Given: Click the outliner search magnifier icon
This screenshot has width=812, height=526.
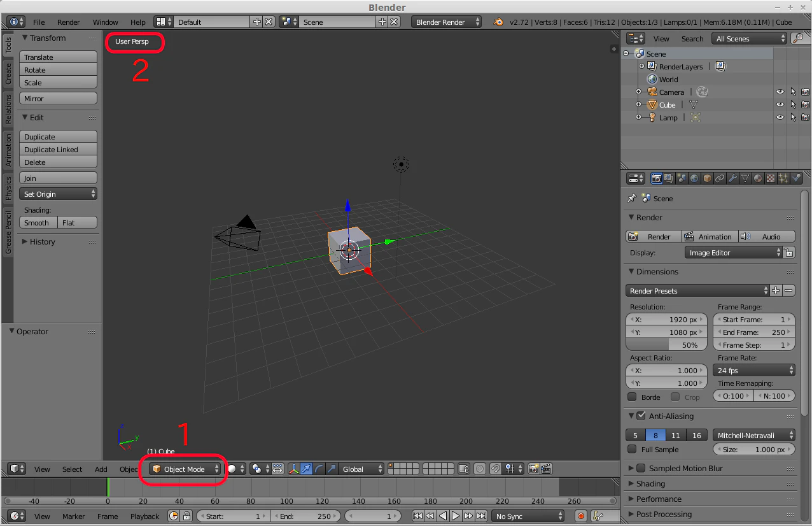Looking at the screenshot, I should (x=797, y=39).
